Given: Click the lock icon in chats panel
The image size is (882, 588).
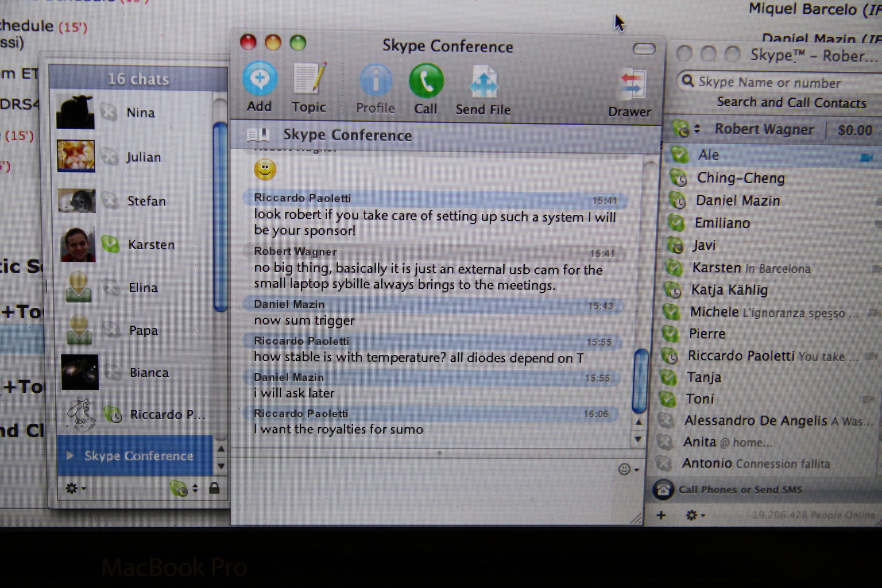Looking at the screenshot, I should (x=214, y=488).
